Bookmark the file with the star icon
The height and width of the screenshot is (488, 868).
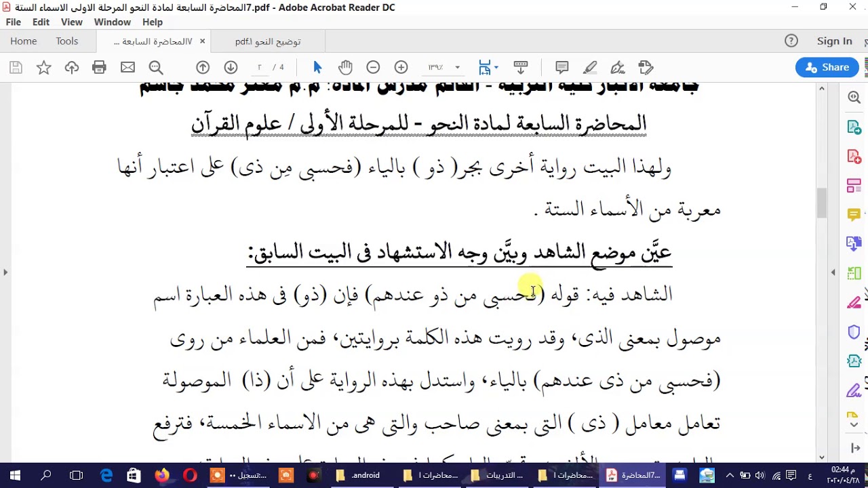click(43, 67)
